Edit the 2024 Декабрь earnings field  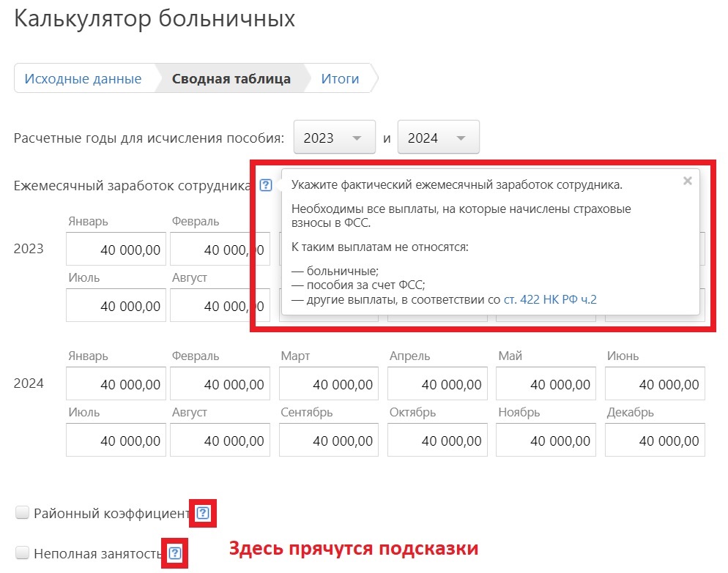[655, 440]
